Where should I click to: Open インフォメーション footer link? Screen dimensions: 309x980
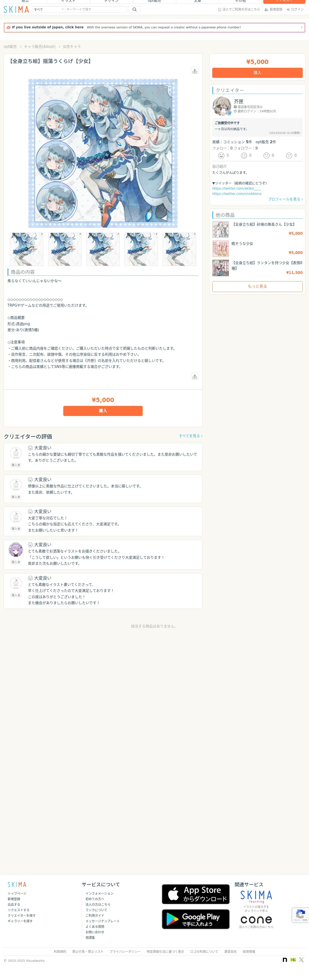(99, 893)
